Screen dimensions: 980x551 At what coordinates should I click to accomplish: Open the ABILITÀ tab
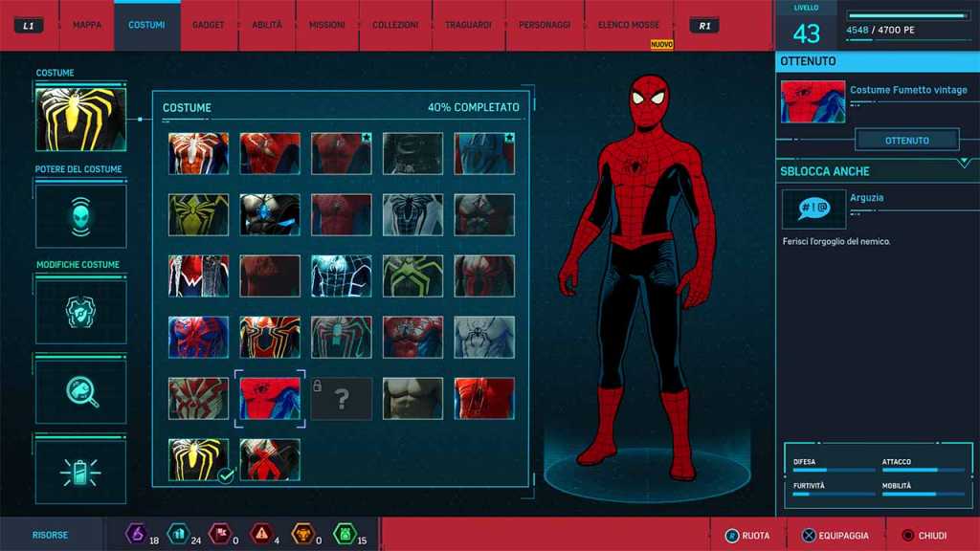pos(267,25)
